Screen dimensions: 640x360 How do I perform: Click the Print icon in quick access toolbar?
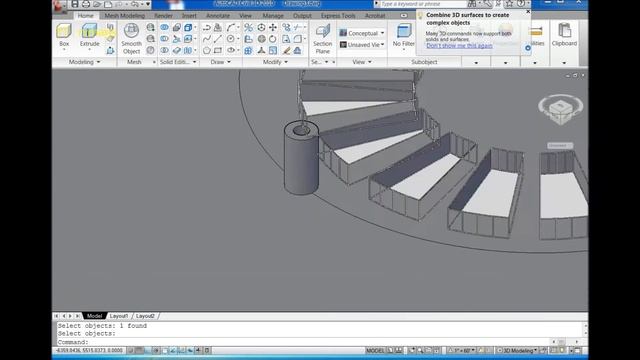86,4
